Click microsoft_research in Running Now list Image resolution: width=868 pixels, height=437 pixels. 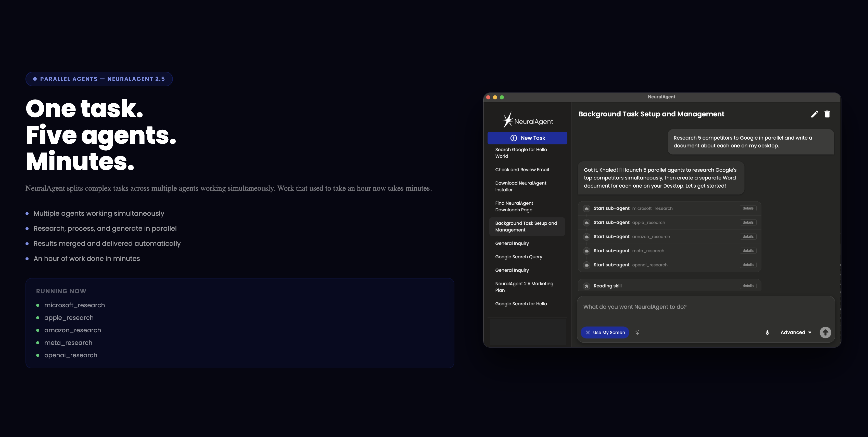pyautogui.click(x=74, y=306)
